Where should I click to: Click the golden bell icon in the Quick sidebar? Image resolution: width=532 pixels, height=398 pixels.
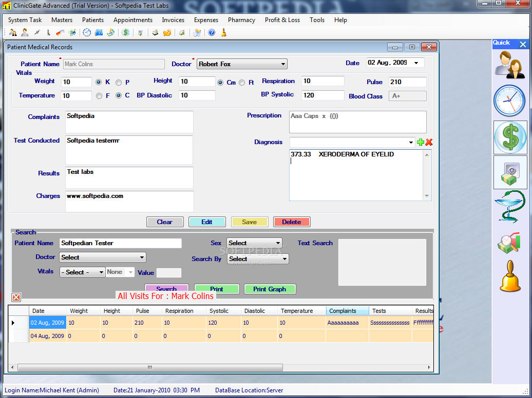pos(510,276)
